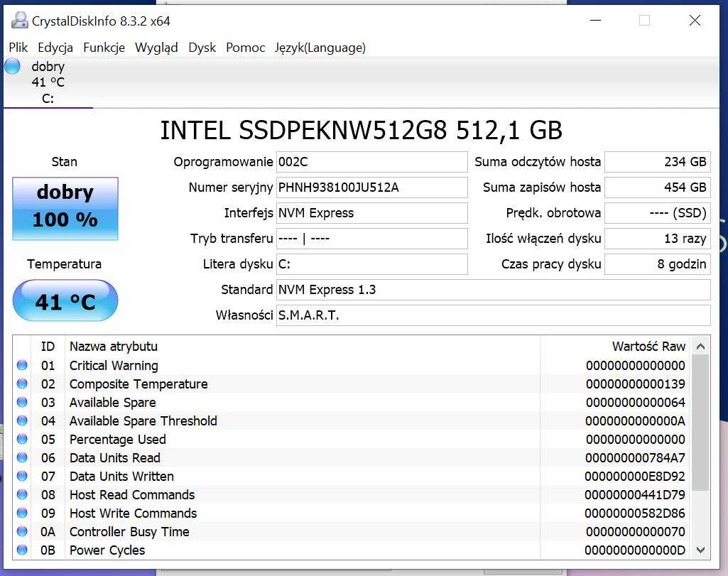Open the Język(Language) menu

(x=320, y=48)
